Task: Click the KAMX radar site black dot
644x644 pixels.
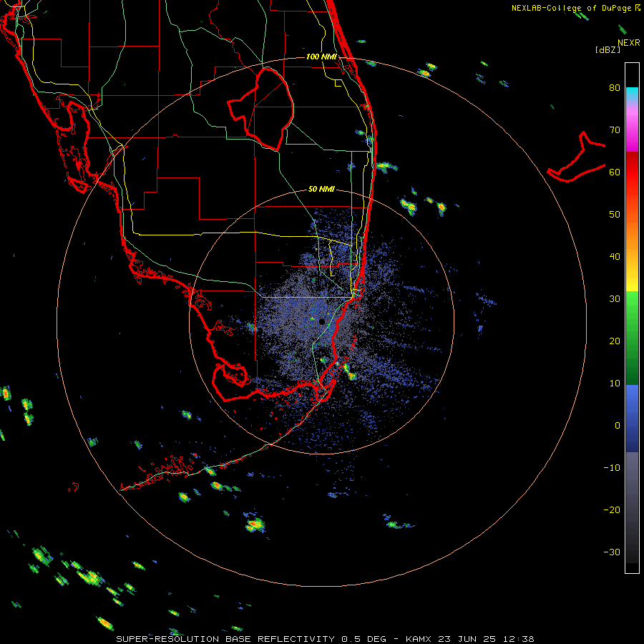Action: (321, 321)
